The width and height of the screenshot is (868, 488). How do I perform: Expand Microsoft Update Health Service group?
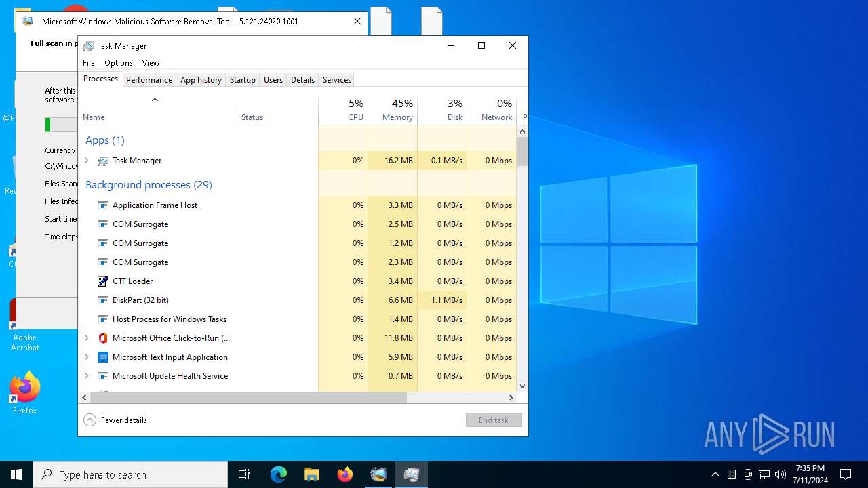point(87,376)
